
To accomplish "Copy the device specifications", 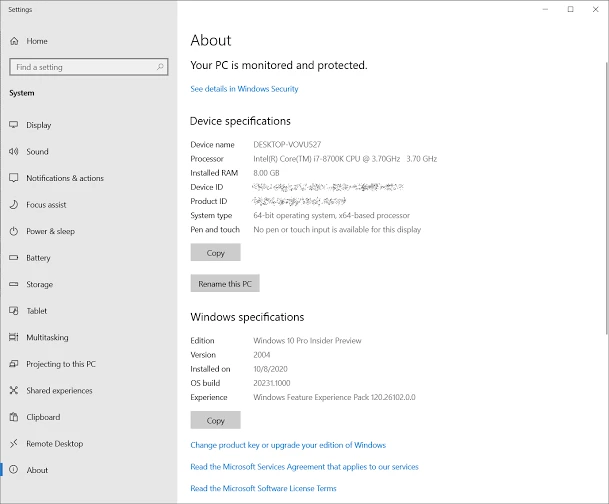I will point(216,252).
